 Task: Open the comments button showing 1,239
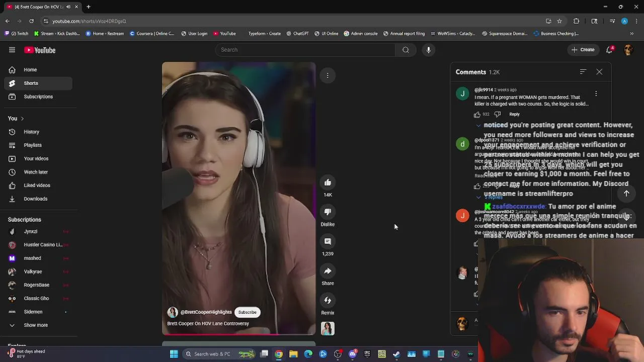coord(328,241)
